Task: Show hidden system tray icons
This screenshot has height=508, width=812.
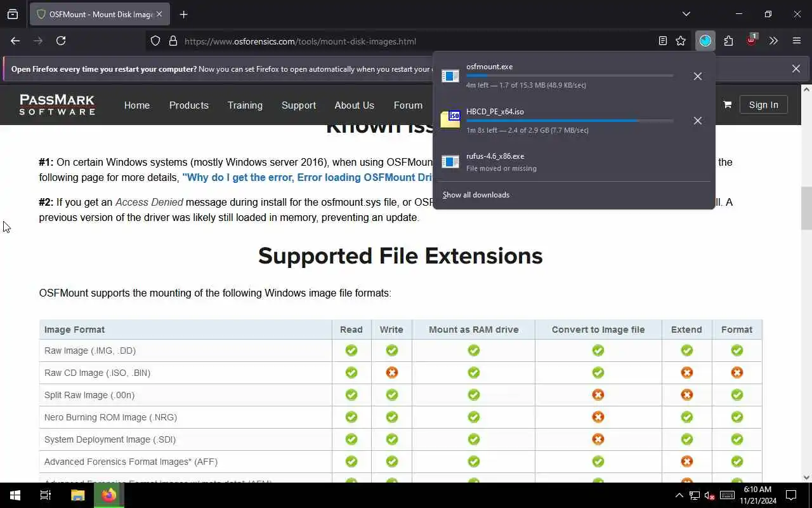Action: pos(679,495)
